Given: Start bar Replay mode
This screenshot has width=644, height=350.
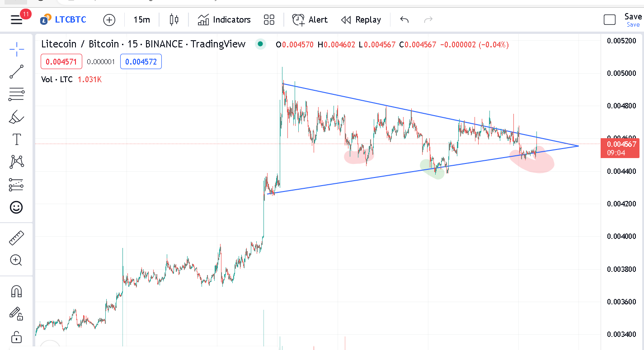Looking at the screenshot, I should 361,19.
